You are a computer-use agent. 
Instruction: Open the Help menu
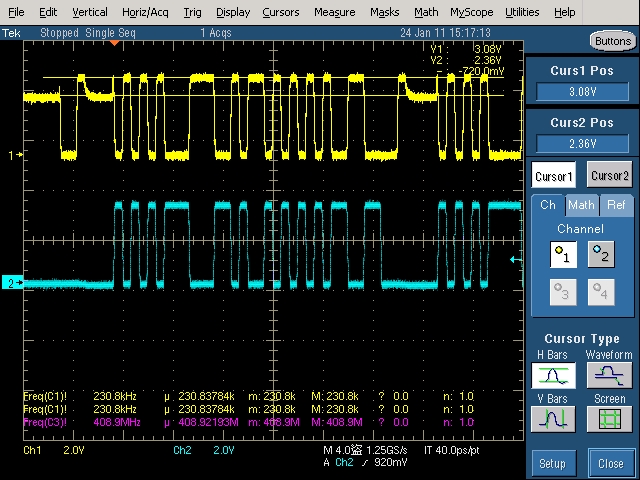[x=564, y=12]
